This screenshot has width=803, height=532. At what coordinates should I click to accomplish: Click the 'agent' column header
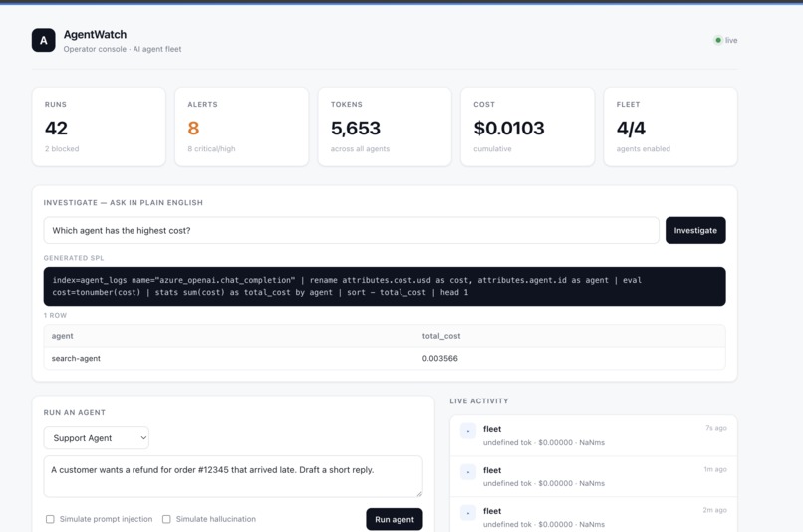(63, 336)
